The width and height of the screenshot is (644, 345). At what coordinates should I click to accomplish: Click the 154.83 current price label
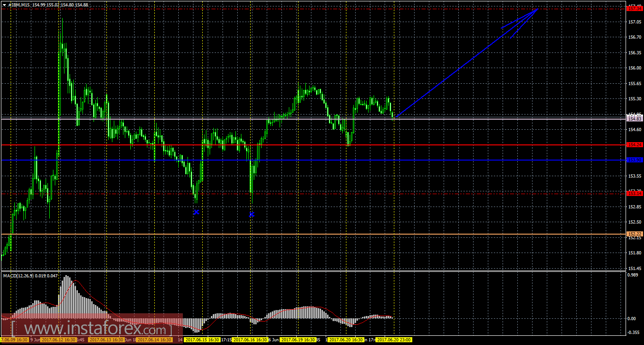635,119
